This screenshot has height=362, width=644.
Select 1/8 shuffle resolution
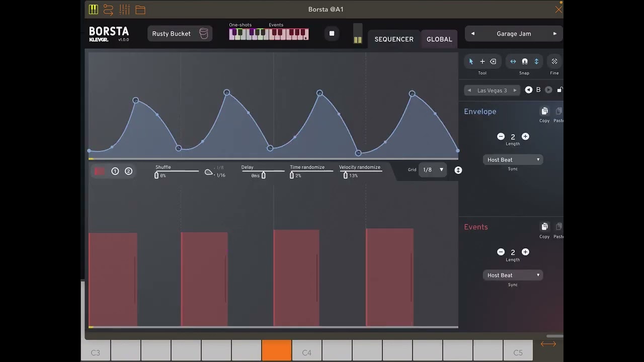point(219,167)
